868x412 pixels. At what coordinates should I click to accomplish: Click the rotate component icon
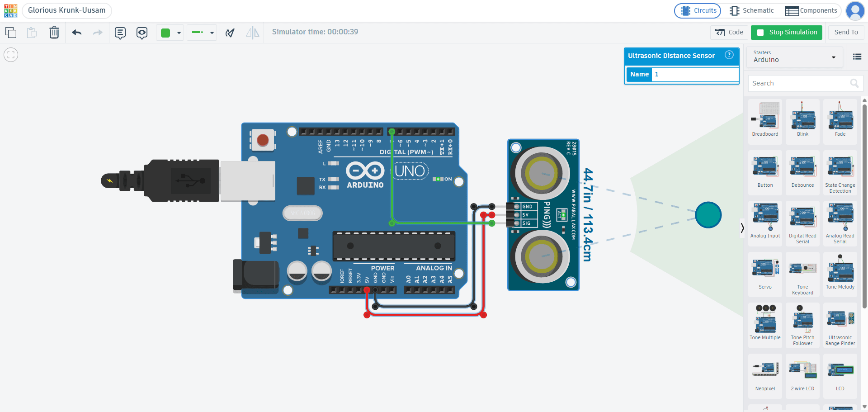tap(230, 33)
